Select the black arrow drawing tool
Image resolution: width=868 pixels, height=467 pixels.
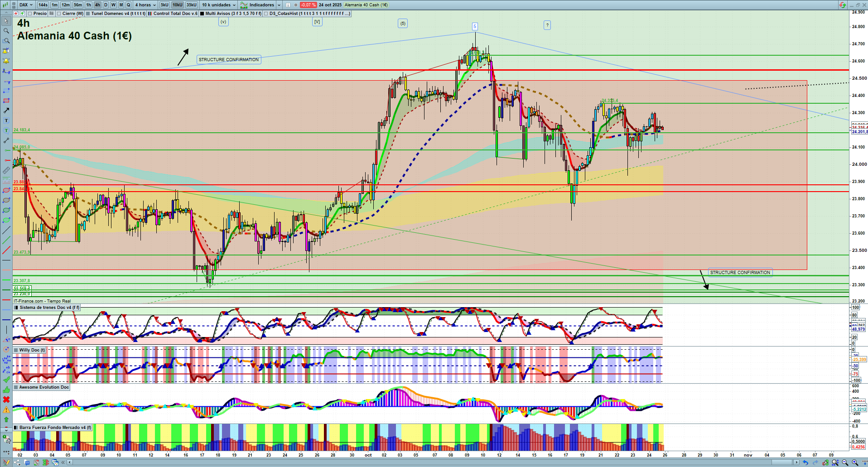tap(6, 111)
